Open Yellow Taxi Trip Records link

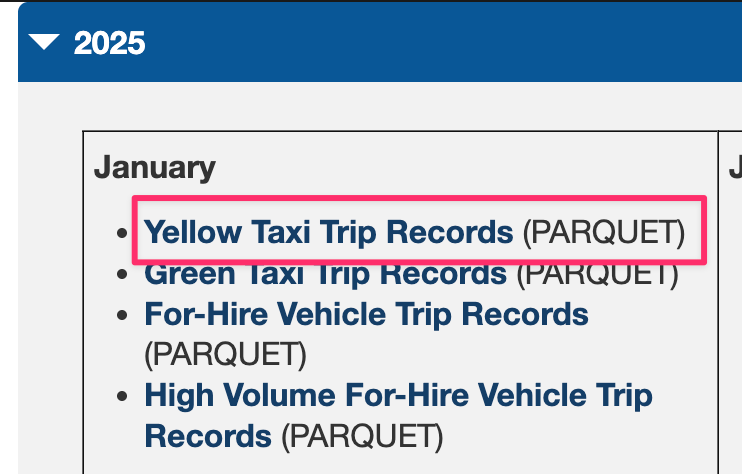pos(328,232)
